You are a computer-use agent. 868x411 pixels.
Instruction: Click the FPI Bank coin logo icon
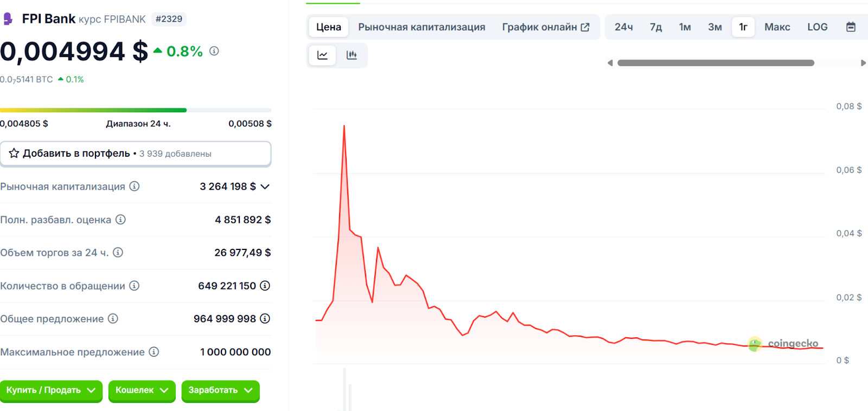click(8, 19)
